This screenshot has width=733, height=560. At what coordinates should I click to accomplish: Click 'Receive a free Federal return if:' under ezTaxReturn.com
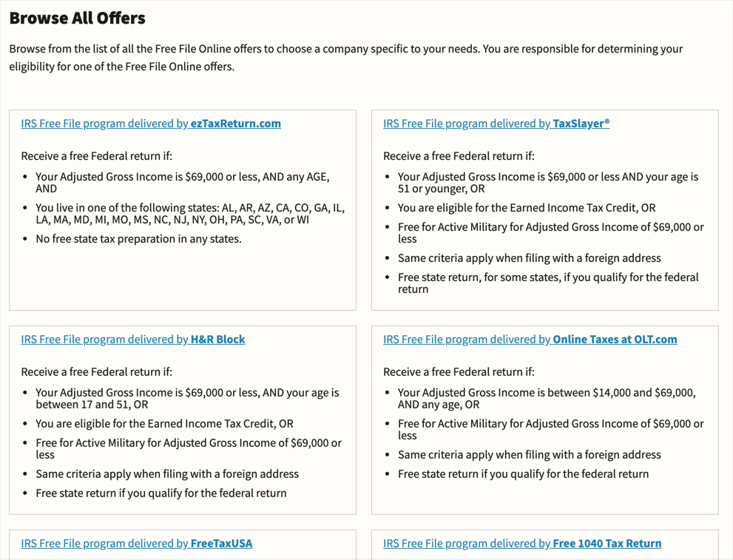pyautogui.click(x=97, y=156)
